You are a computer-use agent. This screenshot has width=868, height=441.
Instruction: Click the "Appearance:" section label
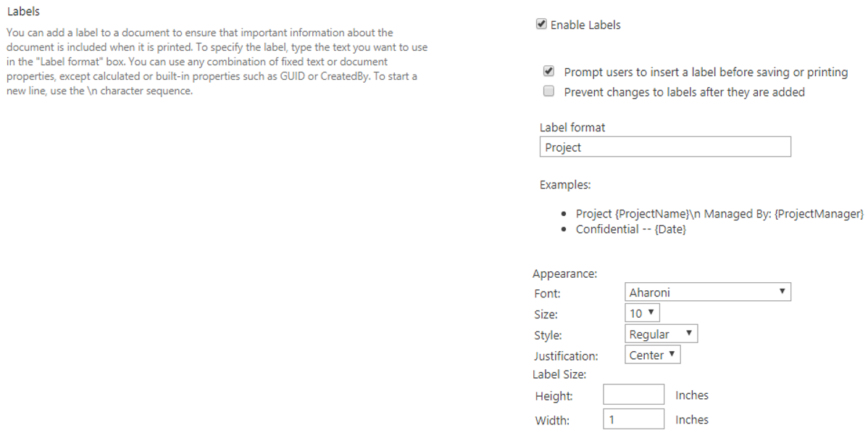tap(565, 274)
